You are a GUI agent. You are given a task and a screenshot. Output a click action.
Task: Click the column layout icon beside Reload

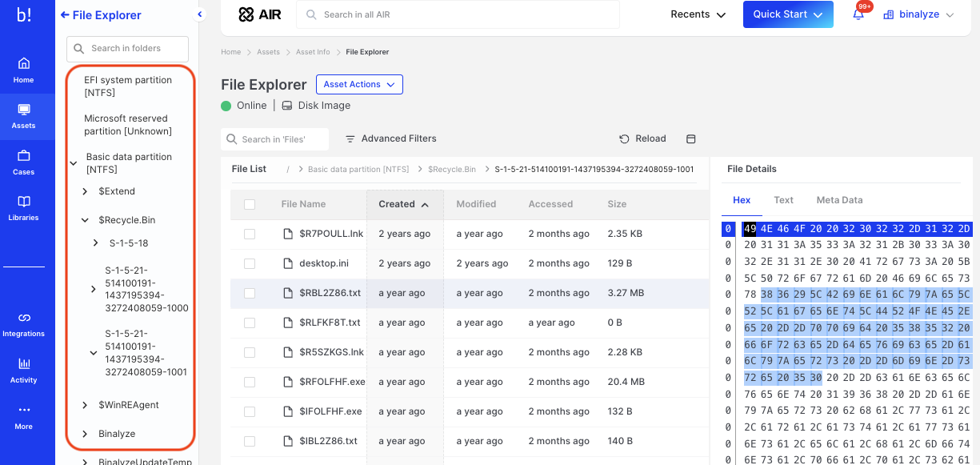click(x=691, y=138)
